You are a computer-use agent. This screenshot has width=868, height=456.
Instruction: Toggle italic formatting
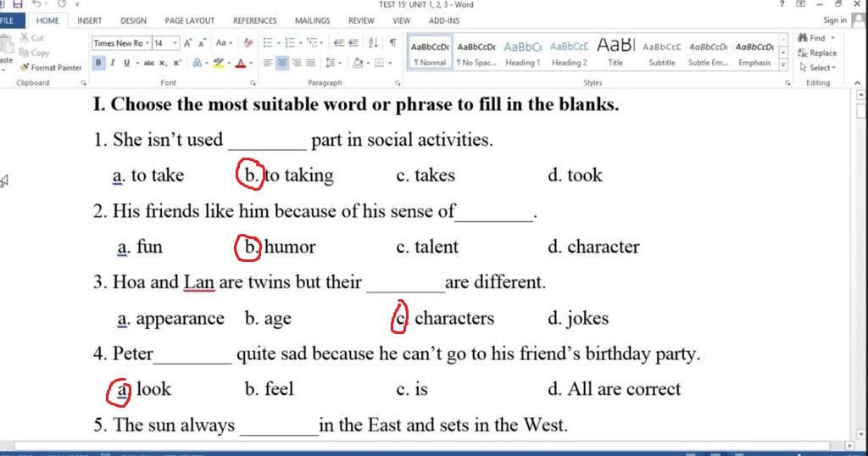pos(113,63)
